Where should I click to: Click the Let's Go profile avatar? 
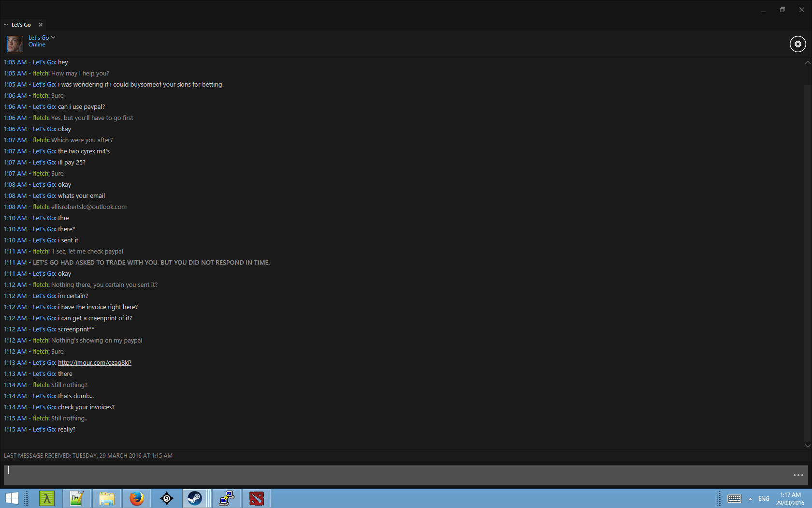[x=14, y=44]
